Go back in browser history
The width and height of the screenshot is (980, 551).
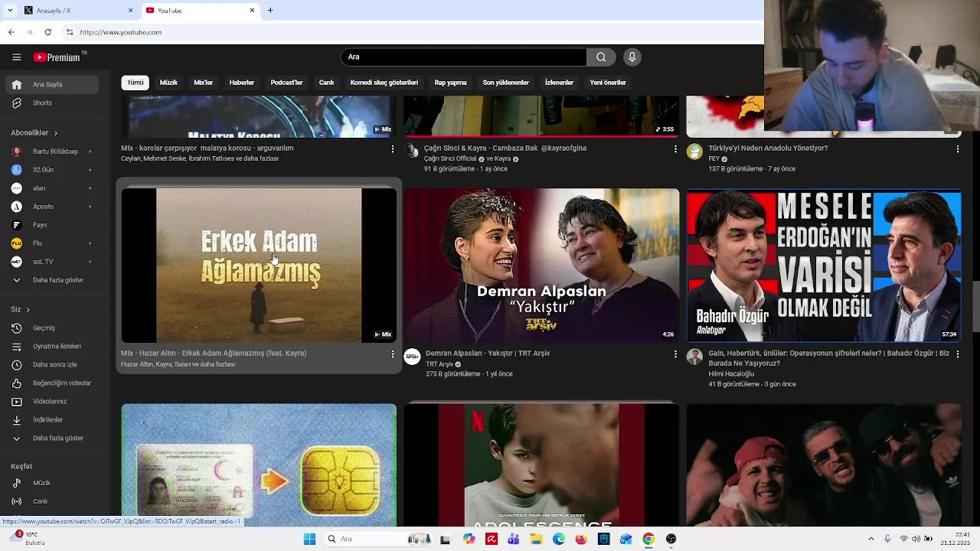[11, 32]
